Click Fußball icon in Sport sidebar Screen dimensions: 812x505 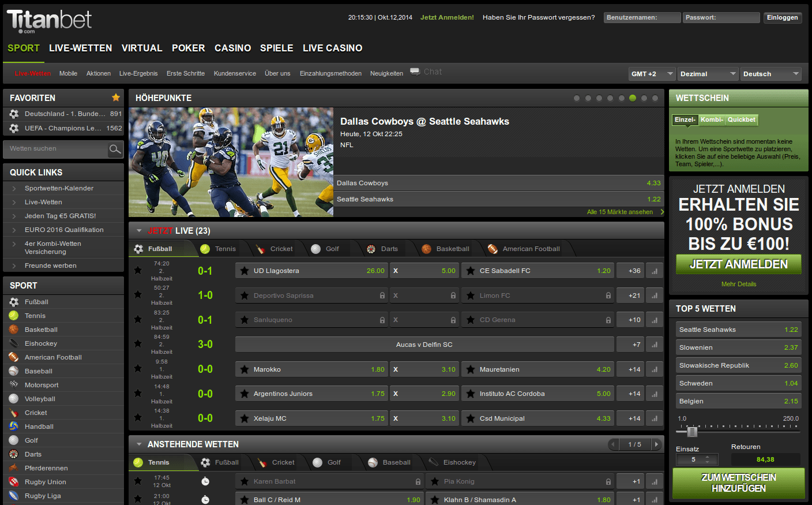click(x=14, y=302)
